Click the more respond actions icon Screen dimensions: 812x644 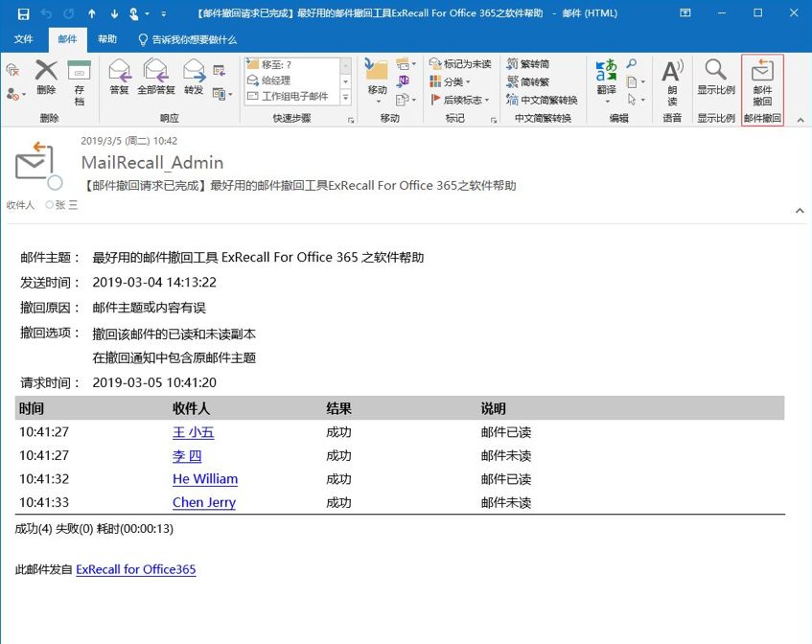219,94
